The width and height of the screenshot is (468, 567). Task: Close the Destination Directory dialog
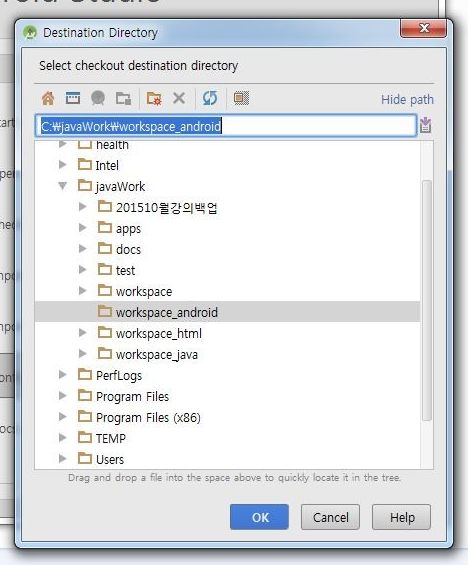pos(423,28)
